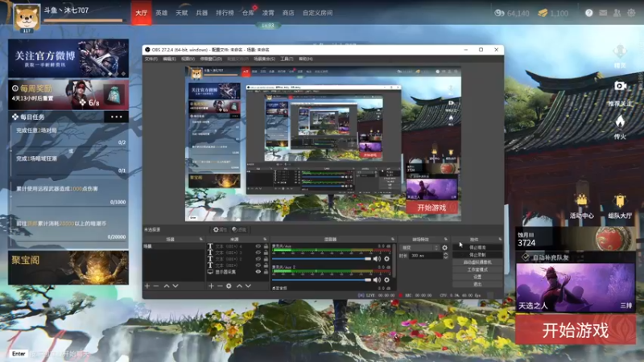The image size is (644, 362).
Task: Mute the 麦克风/Aux 2 speaker icon
Action: point(377,280)
